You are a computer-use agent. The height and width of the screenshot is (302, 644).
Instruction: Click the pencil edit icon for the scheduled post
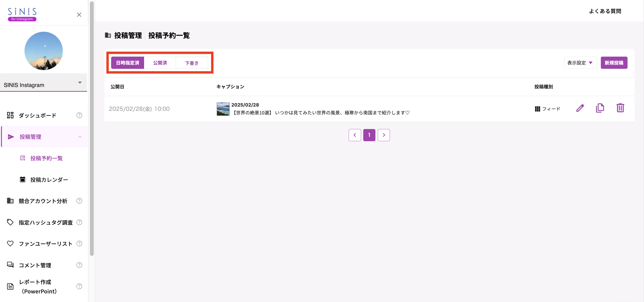tap(580, 108)
